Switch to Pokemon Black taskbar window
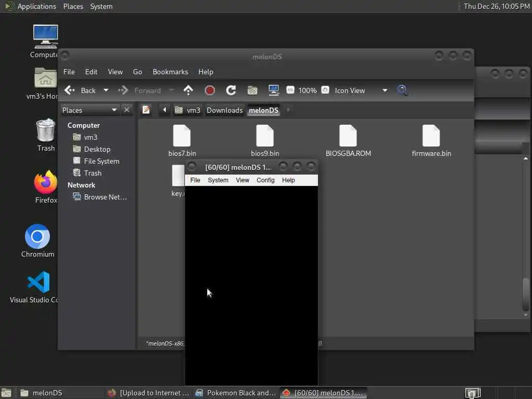532x399 pixels. (236, 393)
